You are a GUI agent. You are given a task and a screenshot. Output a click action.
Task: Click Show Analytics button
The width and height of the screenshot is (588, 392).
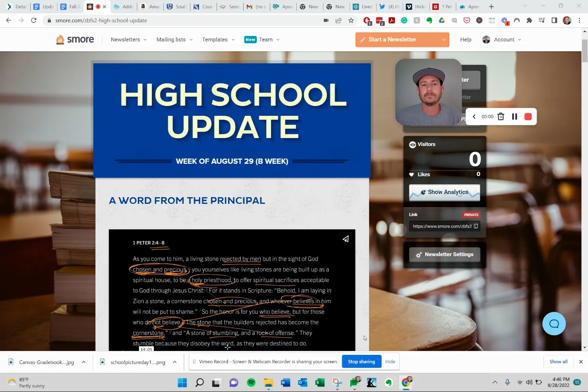(444, 192)
